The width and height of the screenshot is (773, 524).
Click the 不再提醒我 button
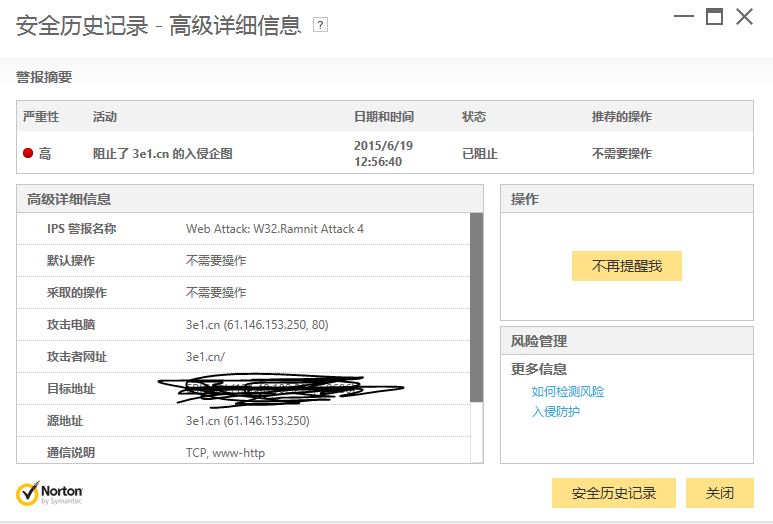coord(627,266)
